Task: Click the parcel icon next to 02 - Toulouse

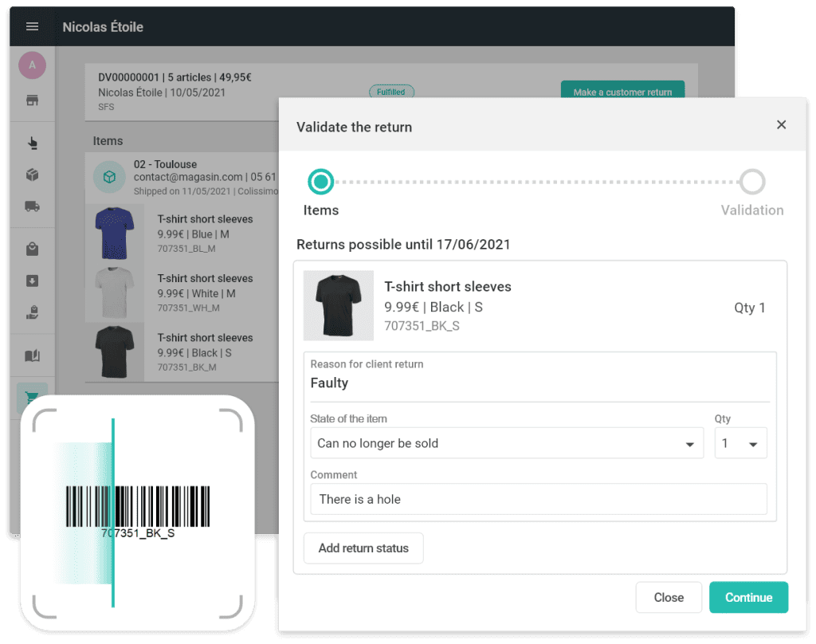Action: pos(109,177)
